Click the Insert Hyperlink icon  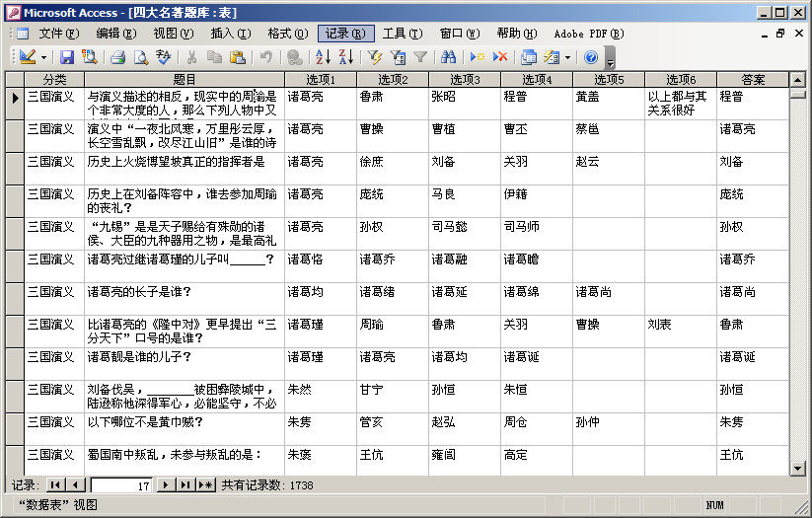[295, 56]
